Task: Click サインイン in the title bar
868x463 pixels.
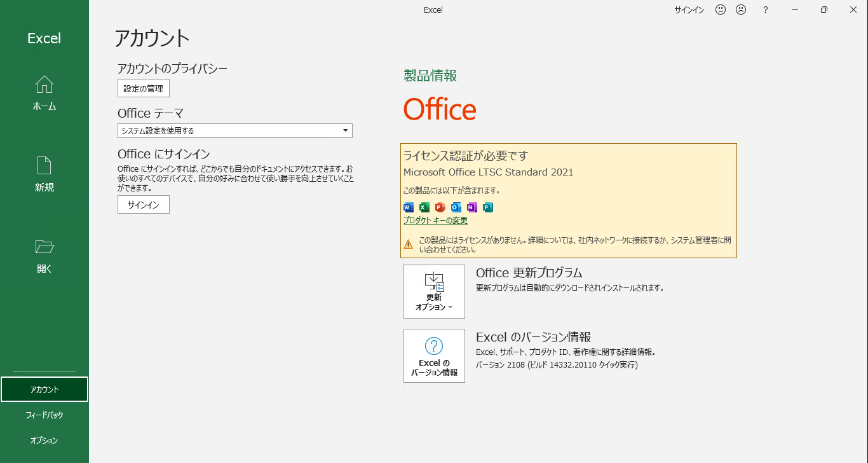Action: click(x=689, y=10)
